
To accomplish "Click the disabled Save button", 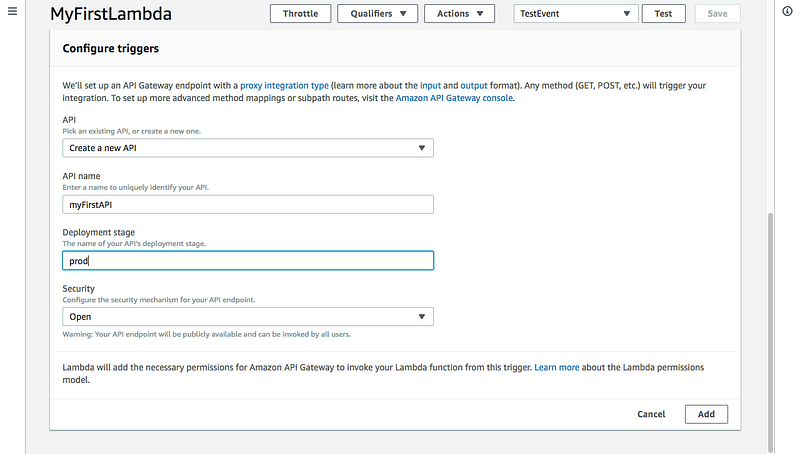I will 717,14.
